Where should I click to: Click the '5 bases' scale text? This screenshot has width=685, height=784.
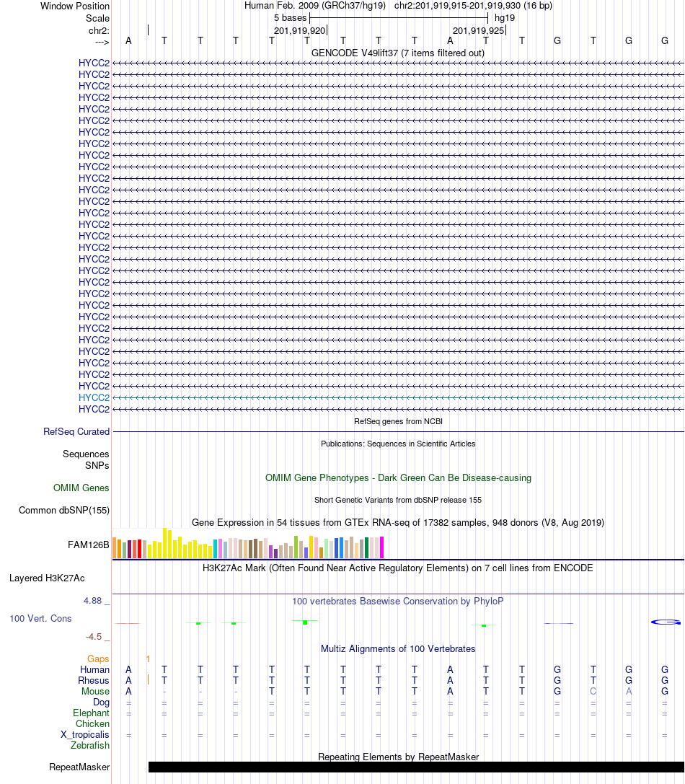tap(290, 17)
